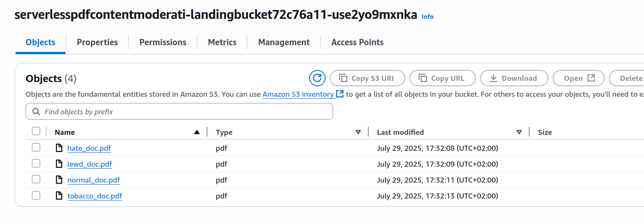
Task: Open the Management tab
Action: (x=284, y=42)
